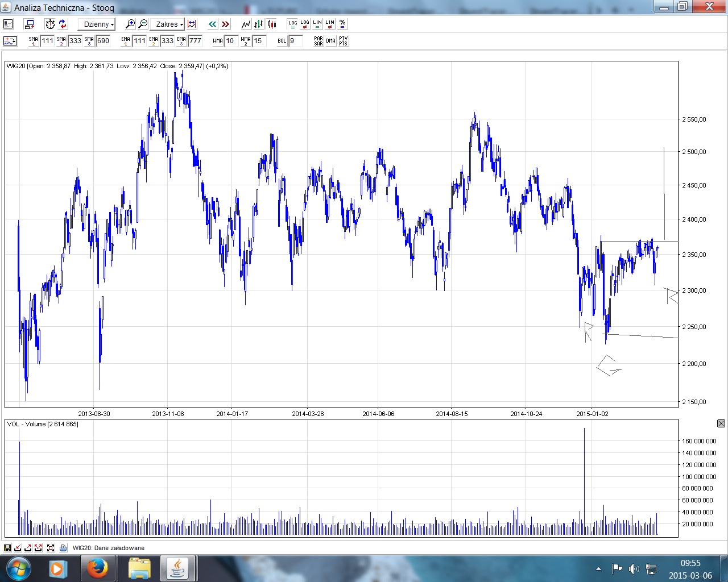Click the add indicator icon on the second toolbar row
728x582 pixels.
(10, 41)
